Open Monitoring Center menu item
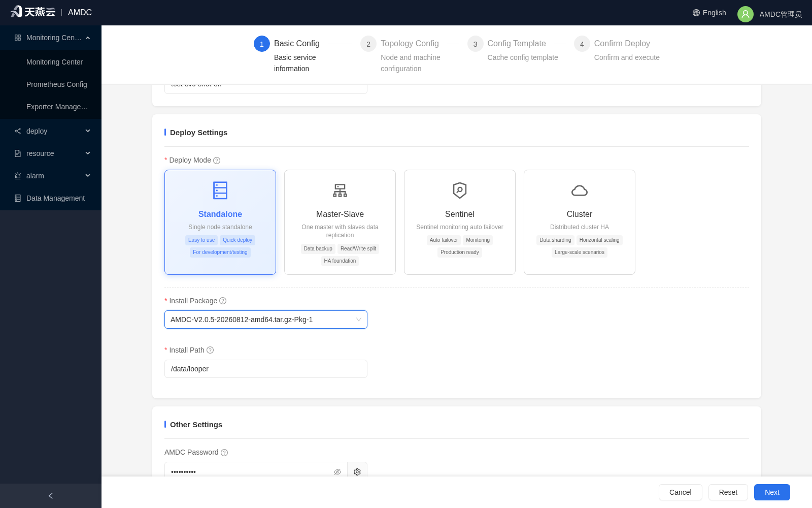 click(x=51, y=62)
